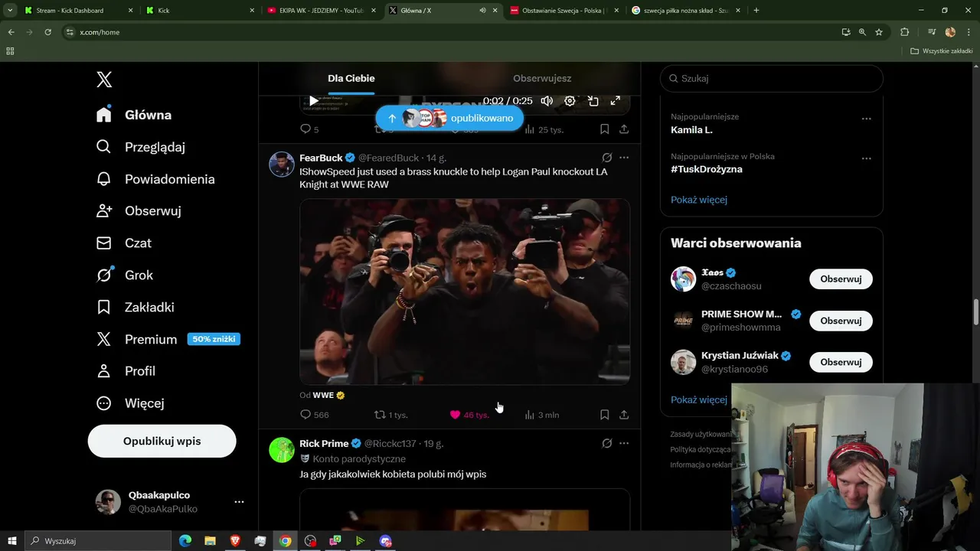View 25 tys. analytics of top post

[544, 129]
